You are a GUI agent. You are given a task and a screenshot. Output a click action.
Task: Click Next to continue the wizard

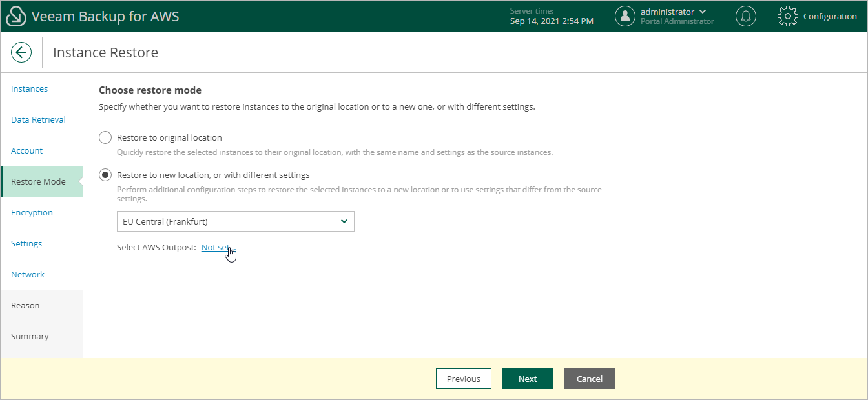coord(527,379)
